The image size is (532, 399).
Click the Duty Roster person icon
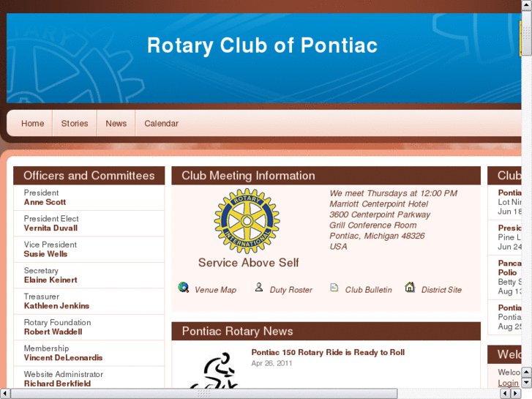click(259, 287)
